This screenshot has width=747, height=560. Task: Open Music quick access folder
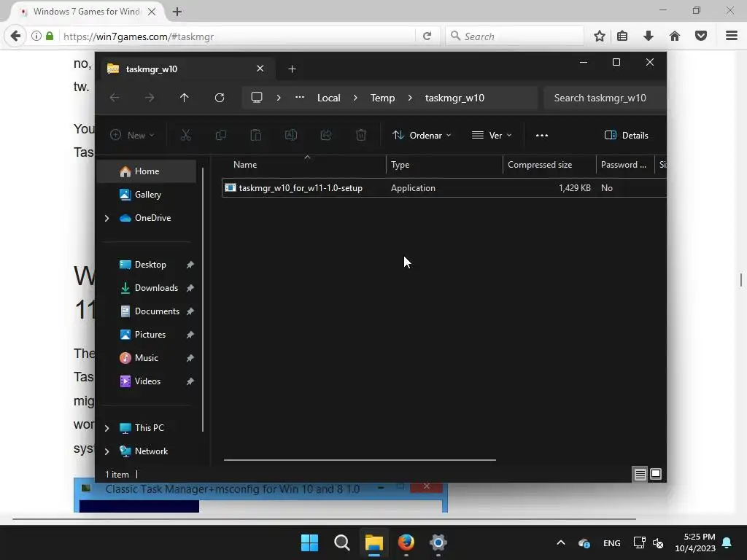coord(146,358)
